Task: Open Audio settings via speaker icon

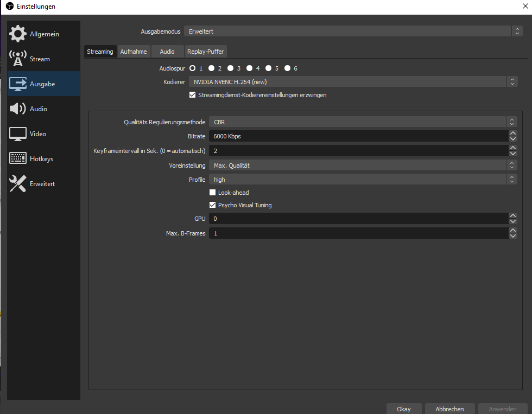Action: click(18, 109)
